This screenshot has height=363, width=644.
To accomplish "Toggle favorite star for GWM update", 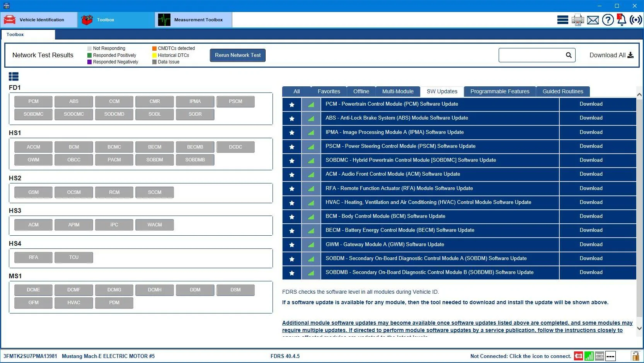I will [292, 245].
